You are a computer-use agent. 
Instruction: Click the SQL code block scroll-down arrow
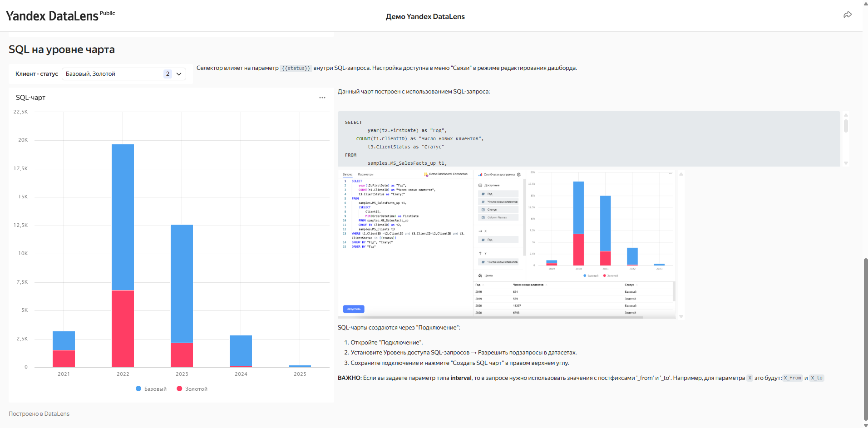(x=846, y=163)
